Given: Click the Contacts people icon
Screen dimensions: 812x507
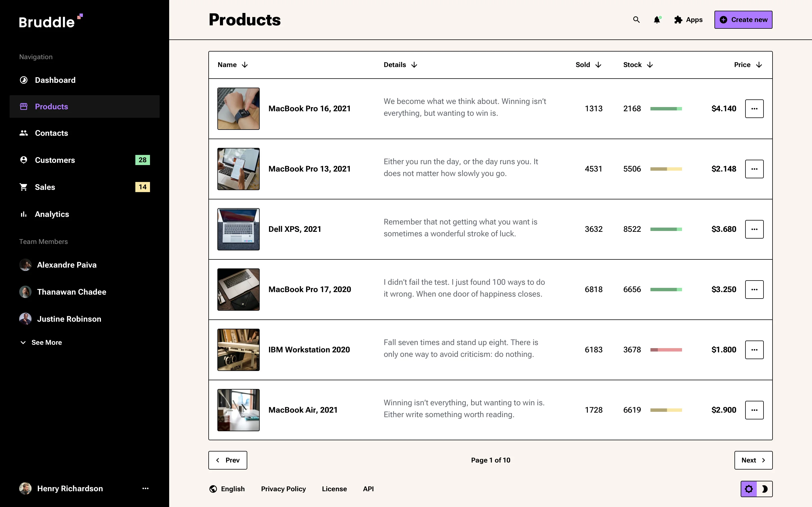Looking at the screenshot, I should pos(23,133).
